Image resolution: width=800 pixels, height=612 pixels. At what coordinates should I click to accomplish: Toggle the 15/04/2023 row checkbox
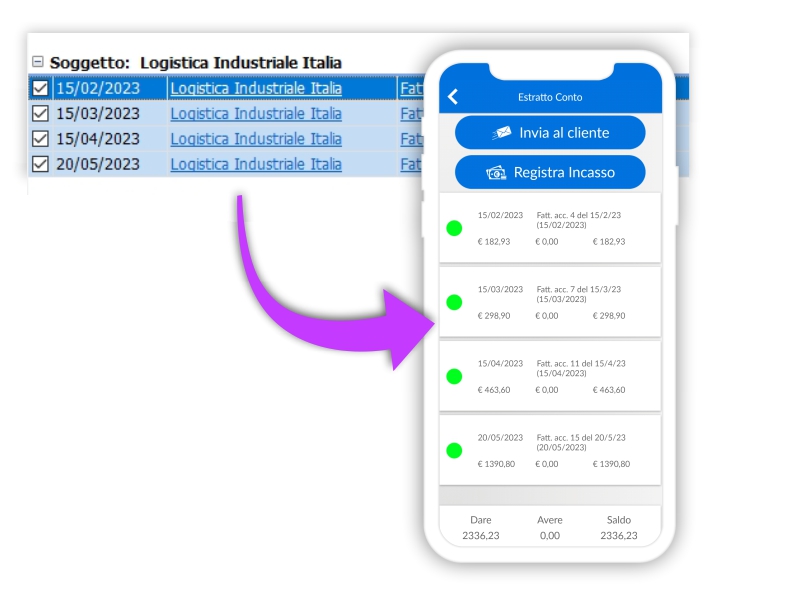pos(40,139)
